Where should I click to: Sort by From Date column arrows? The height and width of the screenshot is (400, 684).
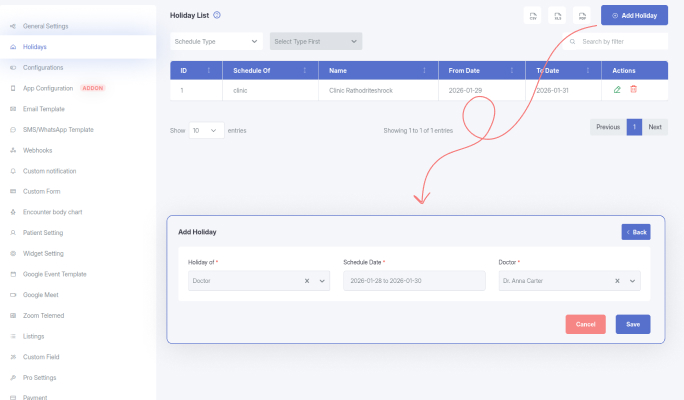click(x=511, y=70)
